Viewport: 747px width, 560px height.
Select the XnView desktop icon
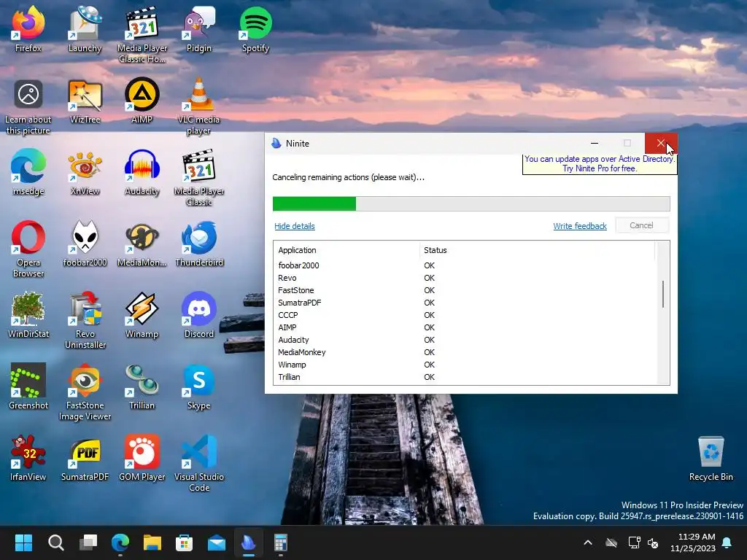85,172
